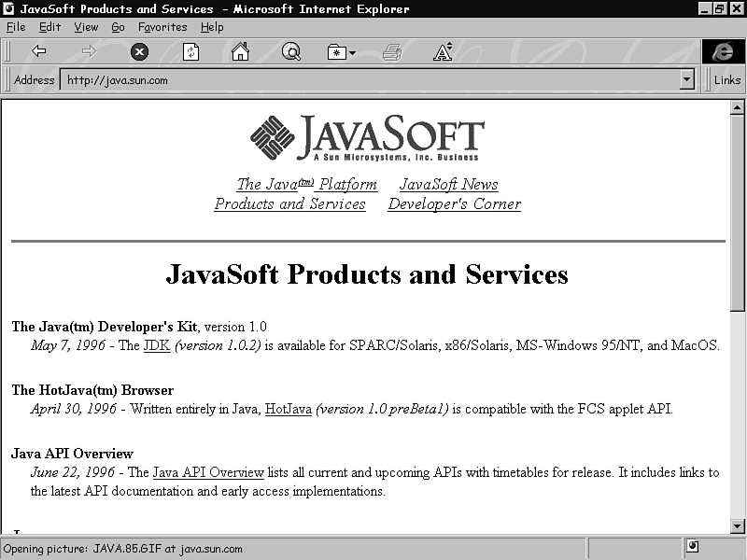
Task: Open the File menu
Action: [x=16, y=27]
